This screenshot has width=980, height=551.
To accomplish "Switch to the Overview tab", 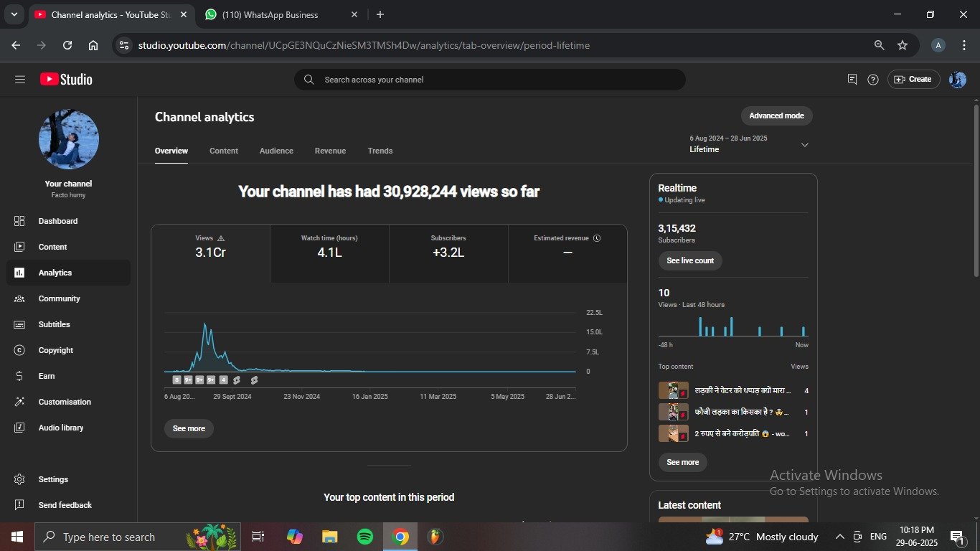I will click(171, 151).
